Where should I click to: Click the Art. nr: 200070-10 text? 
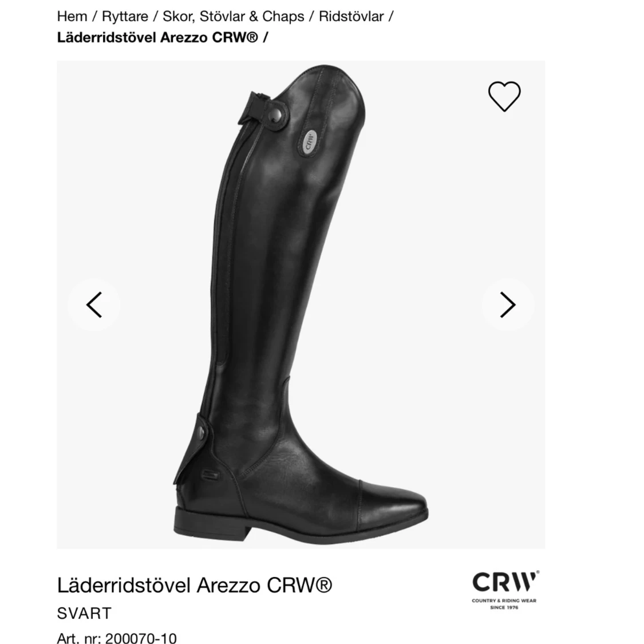click(x=117, y=638)
